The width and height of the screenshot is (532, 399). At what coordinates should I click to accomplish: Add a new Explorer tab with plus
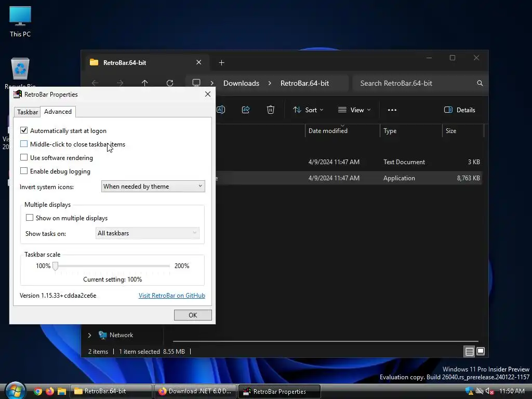click(221, 63)
